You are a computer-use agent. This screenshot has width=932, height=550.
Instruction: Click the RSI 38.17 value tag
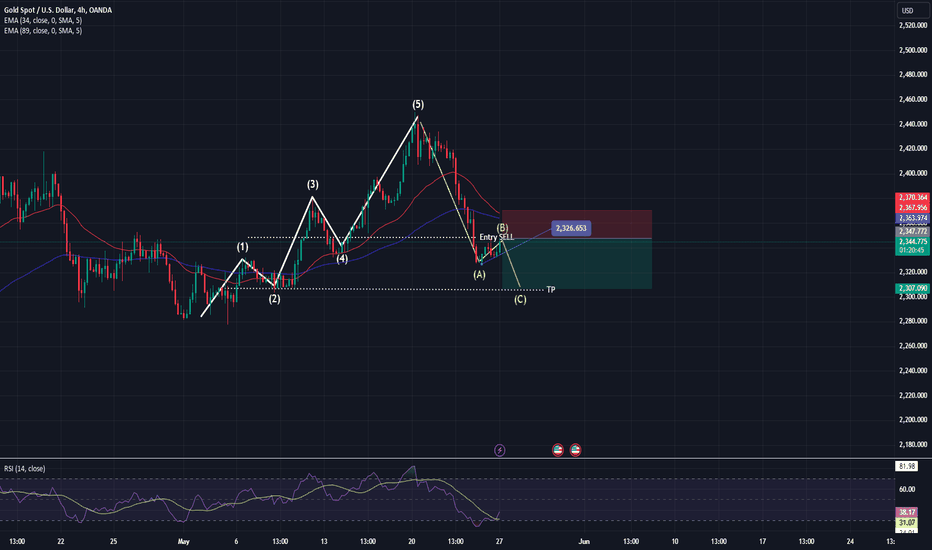pyautogui.click(x=907, y=512)
